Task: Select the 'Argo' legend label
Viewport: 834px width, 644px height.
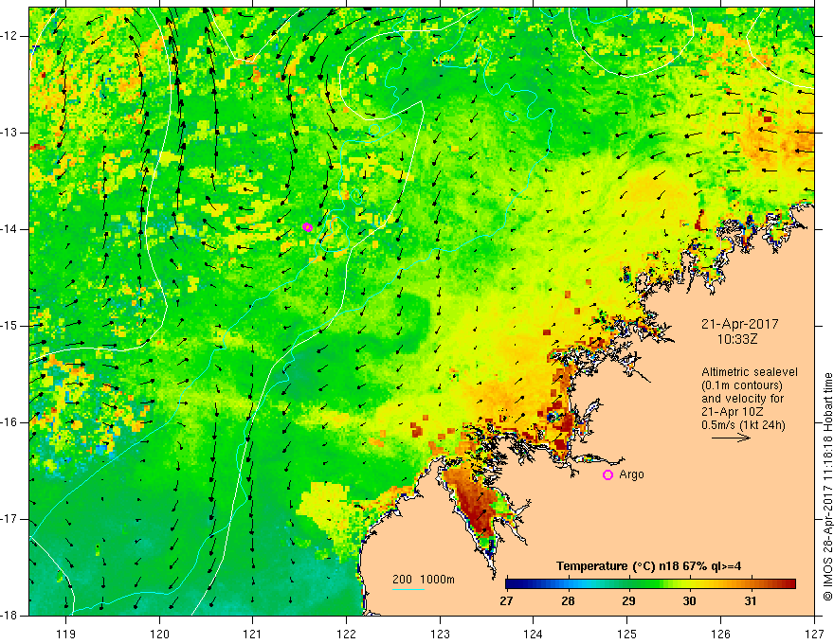Action: pos(631,474)
